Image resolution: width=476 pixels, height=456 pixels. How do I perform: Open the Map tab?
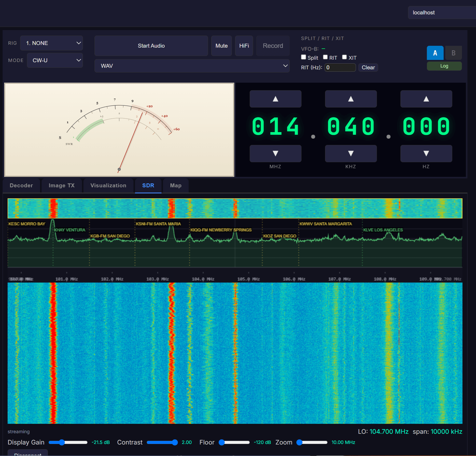point(176,185)
